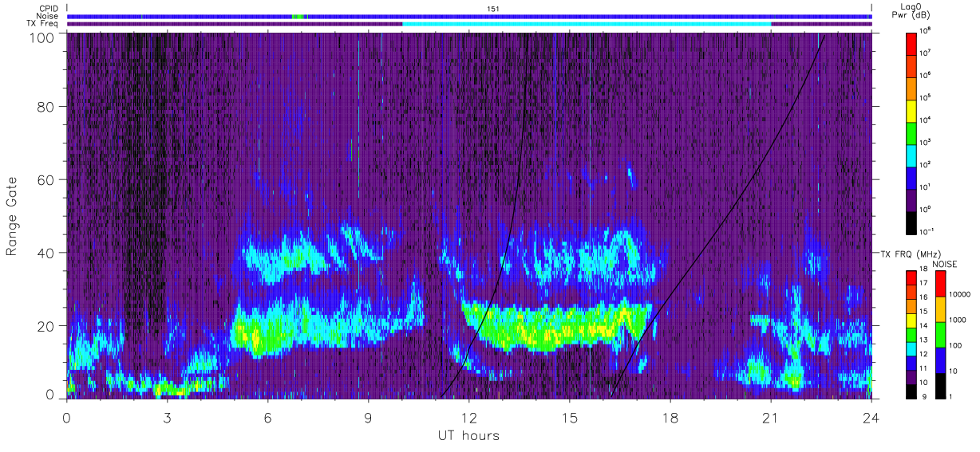The width and height of the screenshot is (980, 452).
Task: Select the CPID value 151
Action: point(492,9)
